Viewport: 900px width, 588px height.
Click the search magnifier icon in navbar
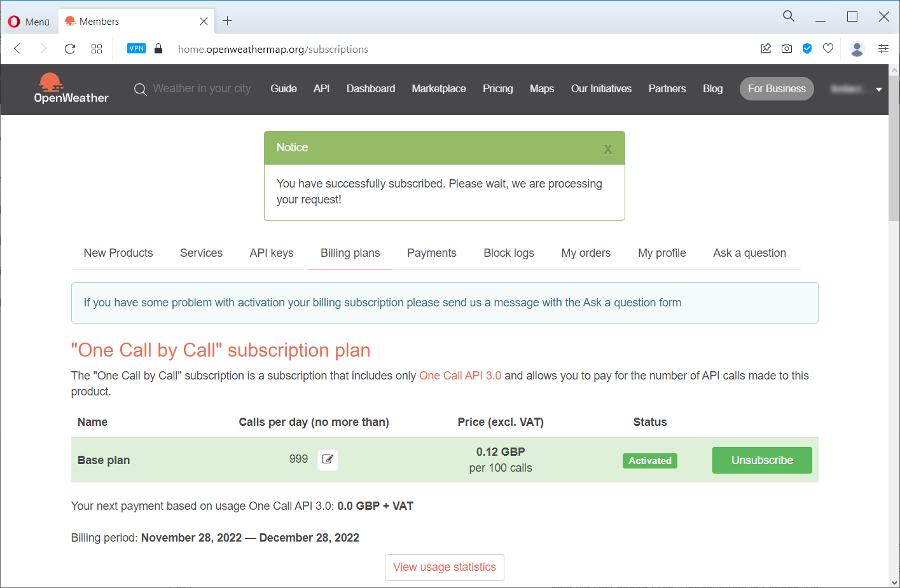click(140, 90)
